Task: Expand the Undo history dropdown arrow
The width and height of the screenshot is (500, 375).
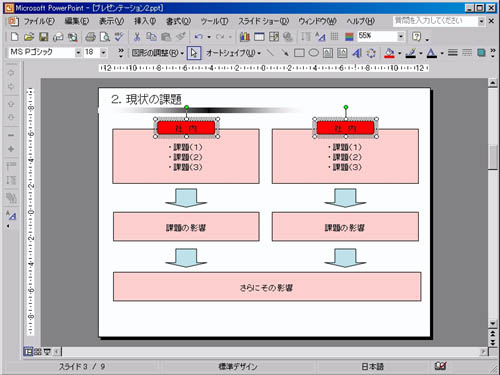Action: coord(209,37)
